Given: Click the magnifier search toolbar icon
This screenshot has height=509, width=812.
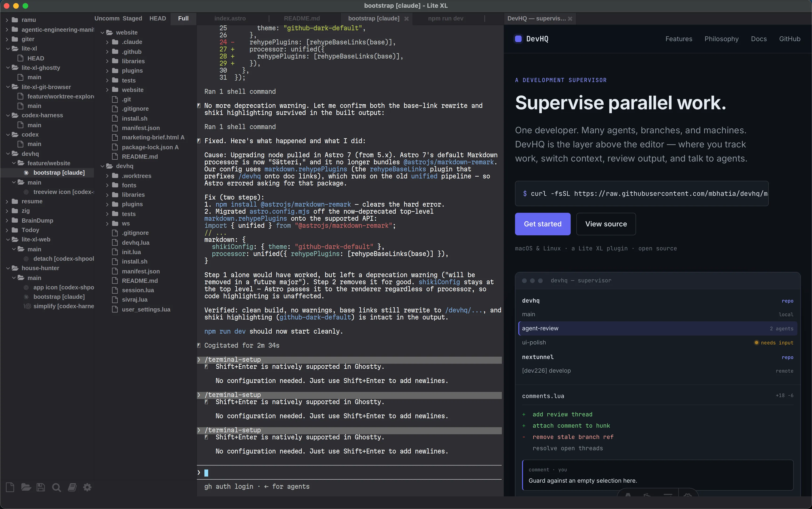Looking at the screenshot, I should click(57, 487).
